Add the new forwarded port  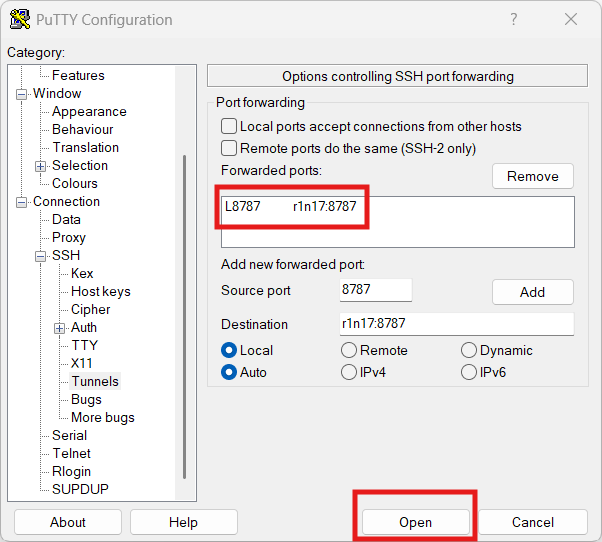(x=532, y=292)
